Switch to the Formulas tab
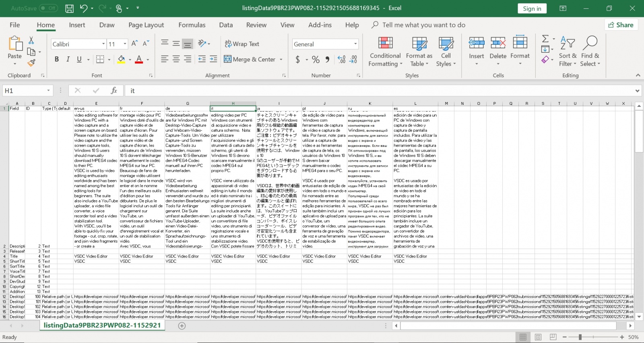The height and width of the screenshot is (343, 644). (x=192, y=25)
